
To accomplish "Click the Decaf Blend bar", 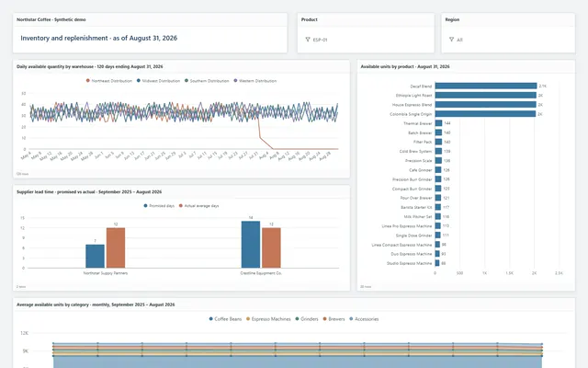I will click(x=486, y=86).
